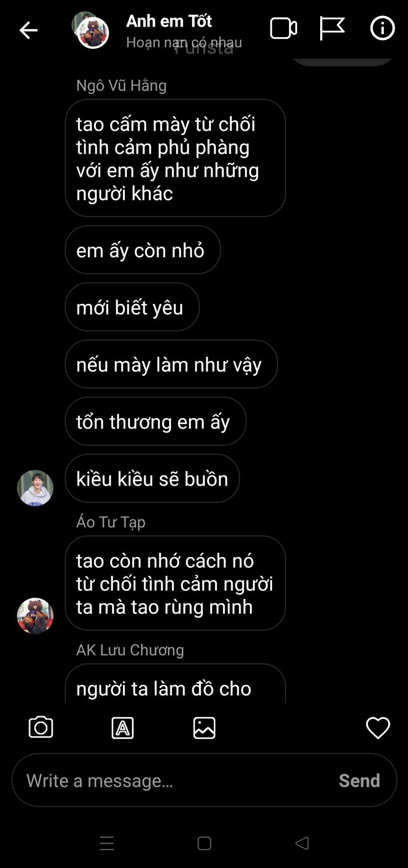The image size is (408, 868).
Task: Send a heart reaction icon
Action: tap(378, 728)
